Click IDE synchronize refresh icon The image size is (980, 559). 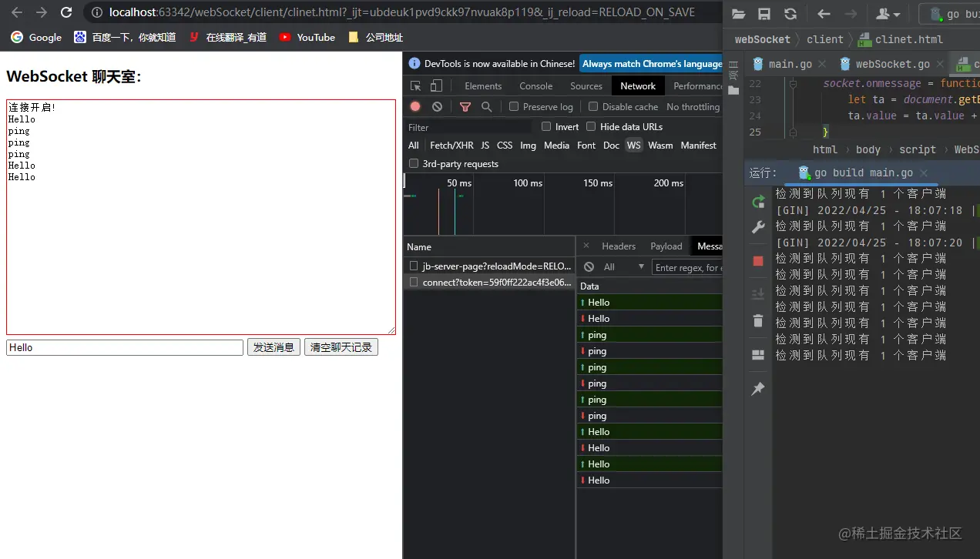[790, 14]
